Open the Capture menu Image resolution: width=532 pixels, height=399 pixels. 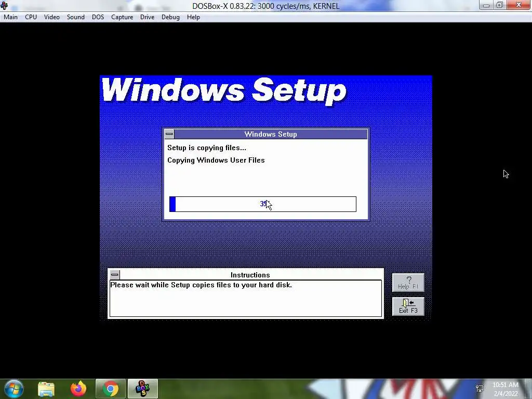(x=122, y=17)
